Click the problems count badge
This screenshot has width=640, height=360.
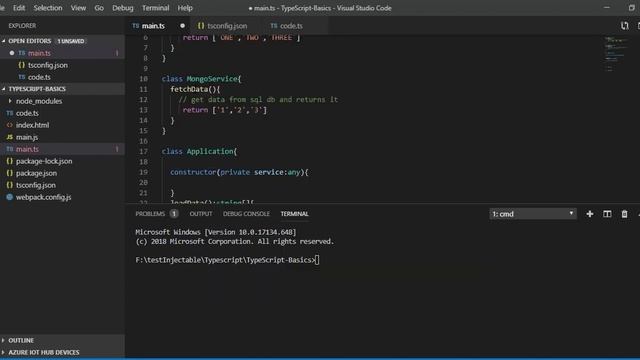point(174,213)
